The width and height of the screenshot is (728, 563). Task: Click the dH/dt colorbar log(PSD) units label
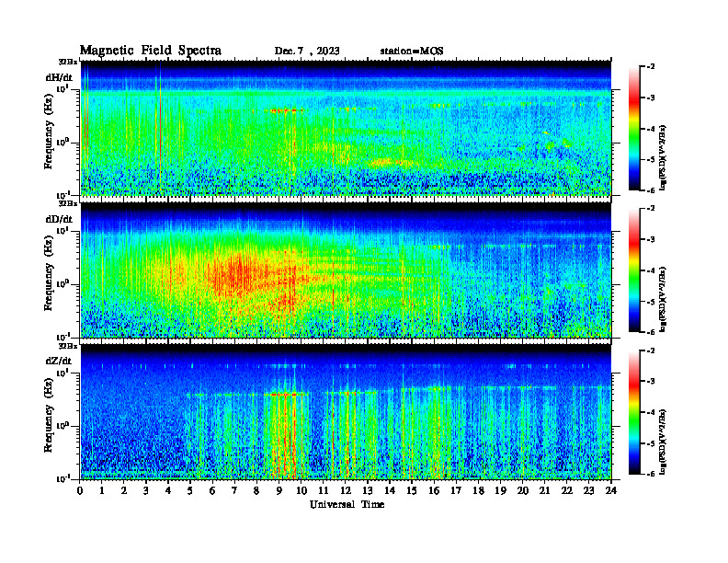pos(663,157)
